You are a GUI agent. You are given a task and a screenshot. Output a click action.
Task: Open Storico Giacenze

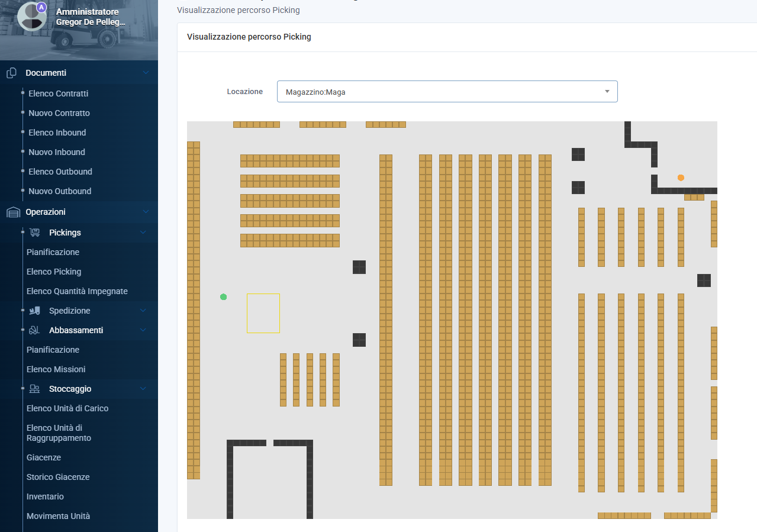coord(57,477)
